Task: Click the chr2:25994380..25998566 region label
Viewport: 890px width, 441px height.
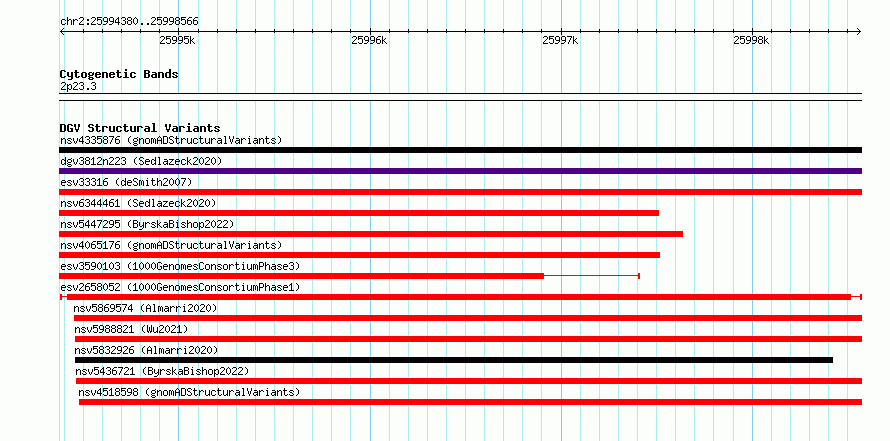Action: click(x=129, y=22)
